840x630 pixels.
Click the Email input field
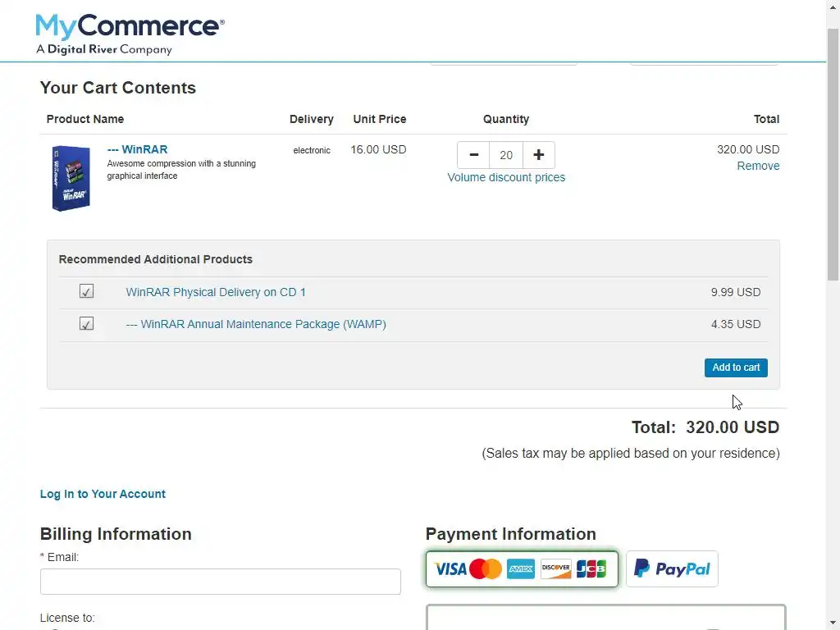pos(220,582)
